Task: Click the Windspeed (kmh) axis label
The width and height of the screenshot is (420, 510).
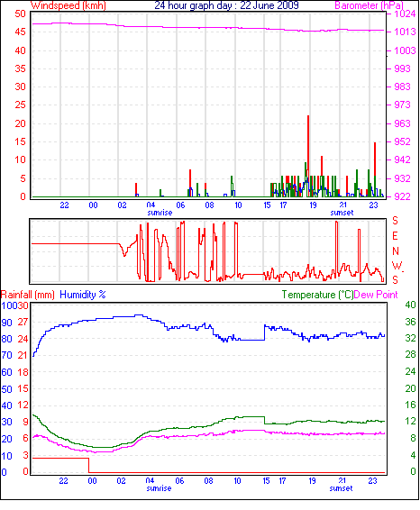Action: (68, 5)
